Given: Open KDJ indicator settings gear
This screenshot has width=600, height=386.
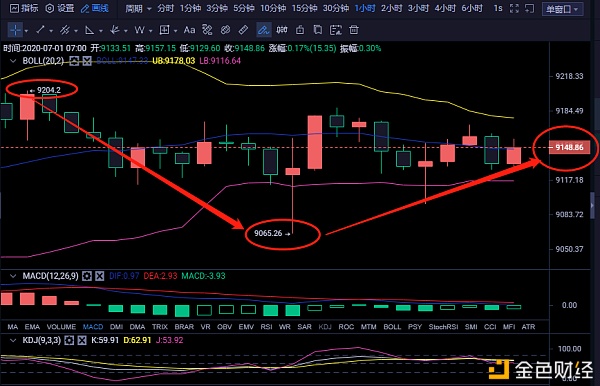Looking at the screenshot, I should pyautogui.click(x=69, y=340).
